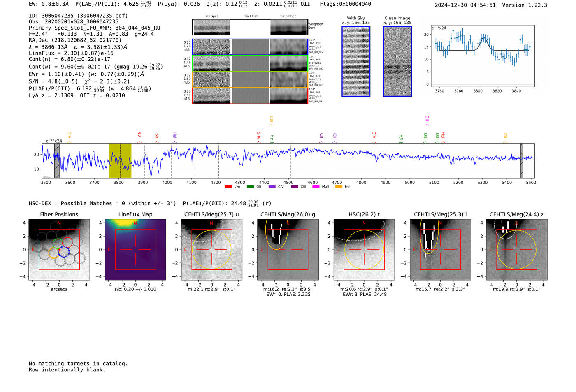Click the LineFlux value line
This screenshot has width=576, height=392.
tap(71, 53)
